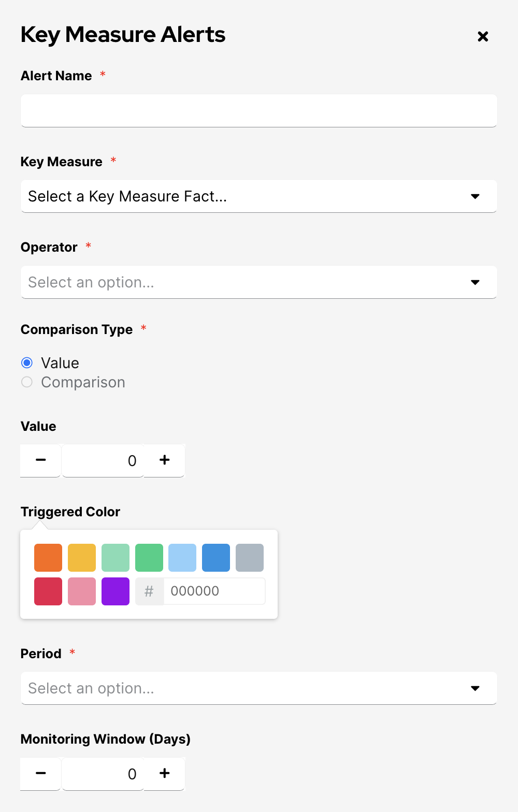Select the purple color swatch
The image size is (518, 812).
click(116, 591)
